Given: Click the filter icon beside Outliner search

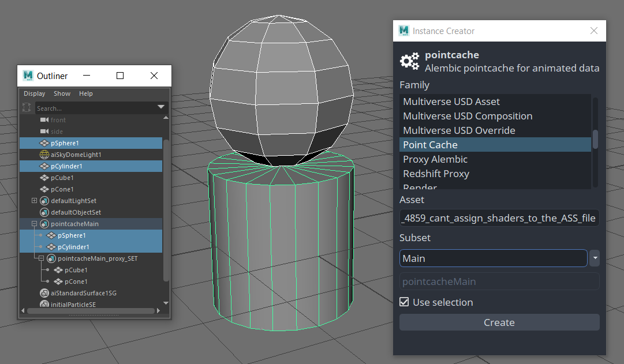Looking at the screenshot, I should point(27,108).
